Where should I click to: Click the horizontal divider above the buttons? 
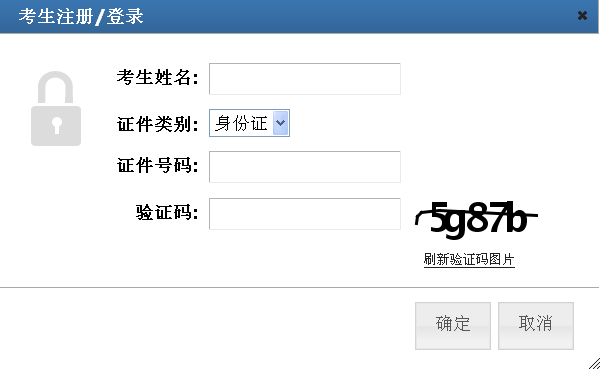tap(300, 287)
